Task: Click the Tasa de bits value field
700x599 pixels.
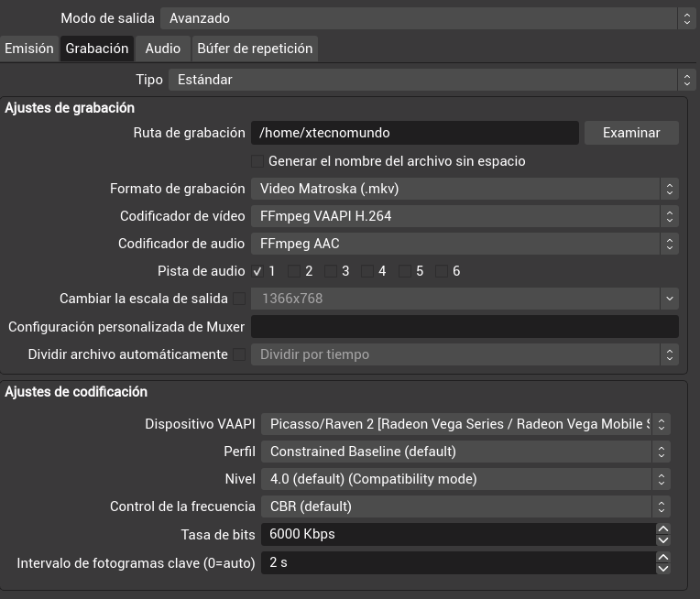Action: [x=458, y=534]
